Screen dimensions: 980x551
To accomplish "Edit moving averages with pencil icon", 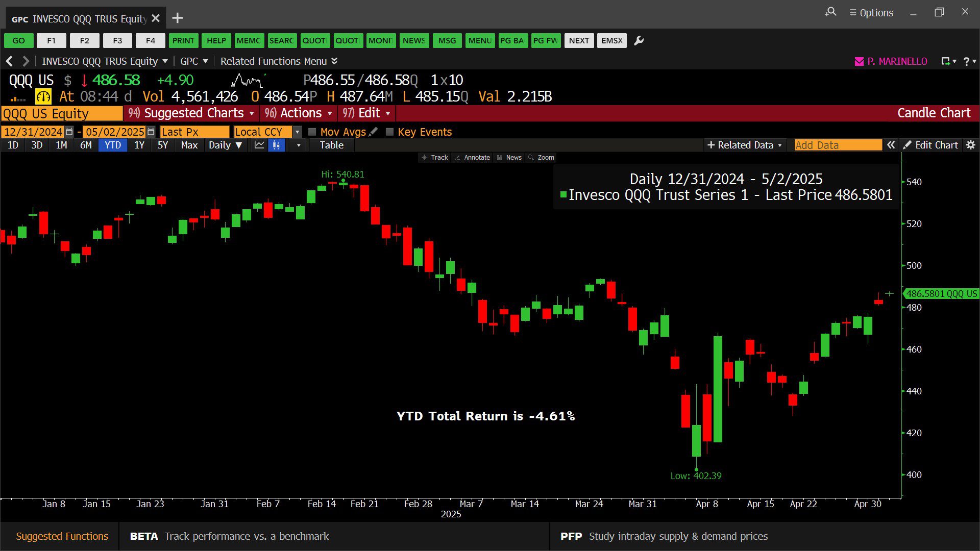I will tap(374, 132).
